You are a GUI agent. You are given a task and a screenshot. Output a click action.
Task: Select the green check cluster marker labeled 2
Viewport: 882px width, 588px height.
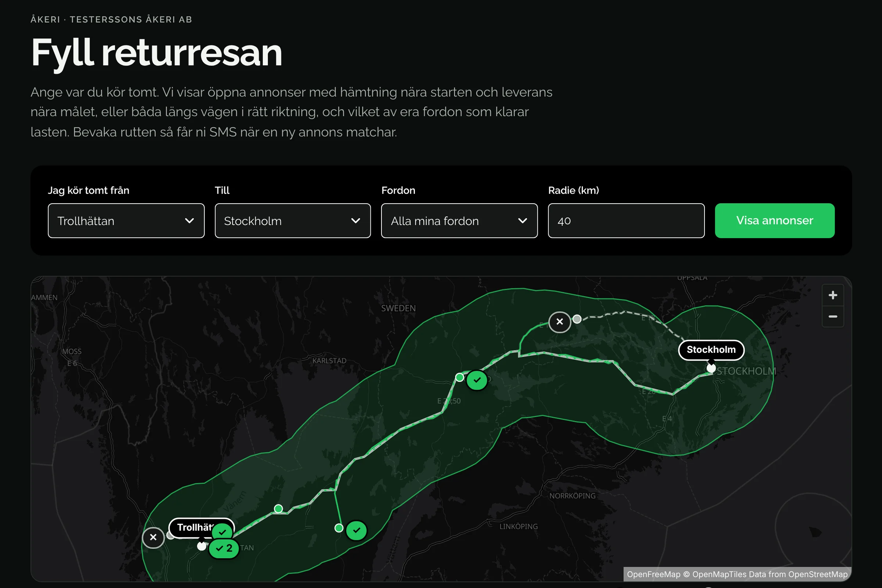[x=223, y=548]
